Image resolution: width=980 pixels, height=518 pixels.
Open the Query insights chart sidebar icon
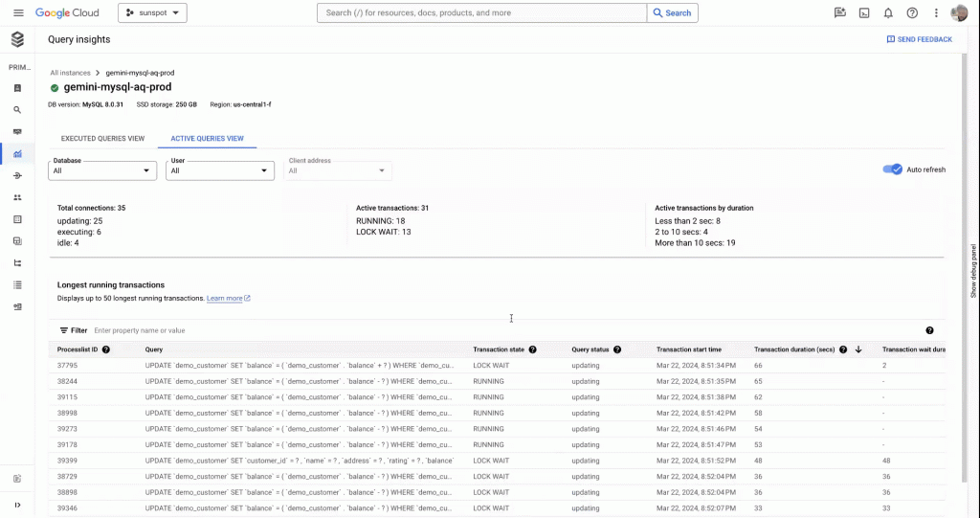click(x=17, y=154)
